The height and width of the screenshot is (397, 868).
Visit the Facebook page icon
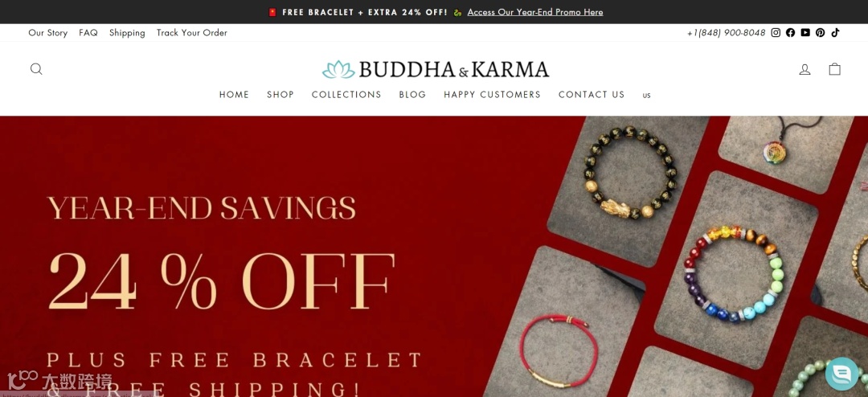[x=791, y=33]
